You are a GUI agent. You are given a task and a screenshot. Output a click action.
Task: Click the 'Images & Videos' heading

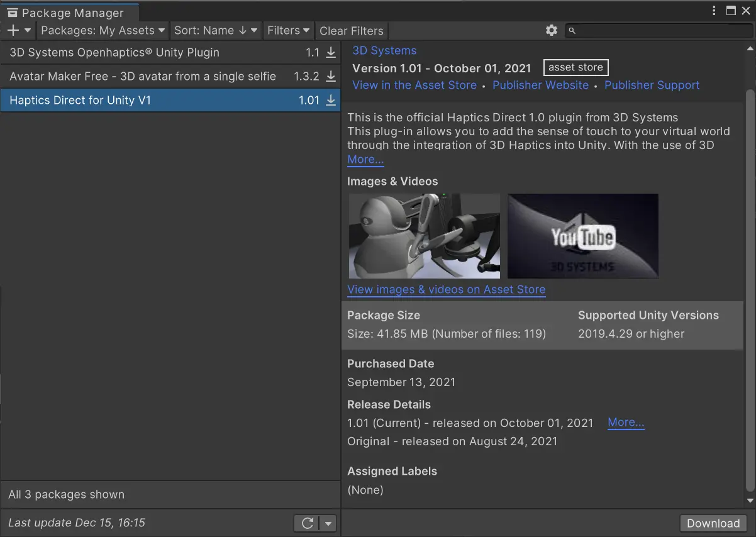[x=392, y=182]
